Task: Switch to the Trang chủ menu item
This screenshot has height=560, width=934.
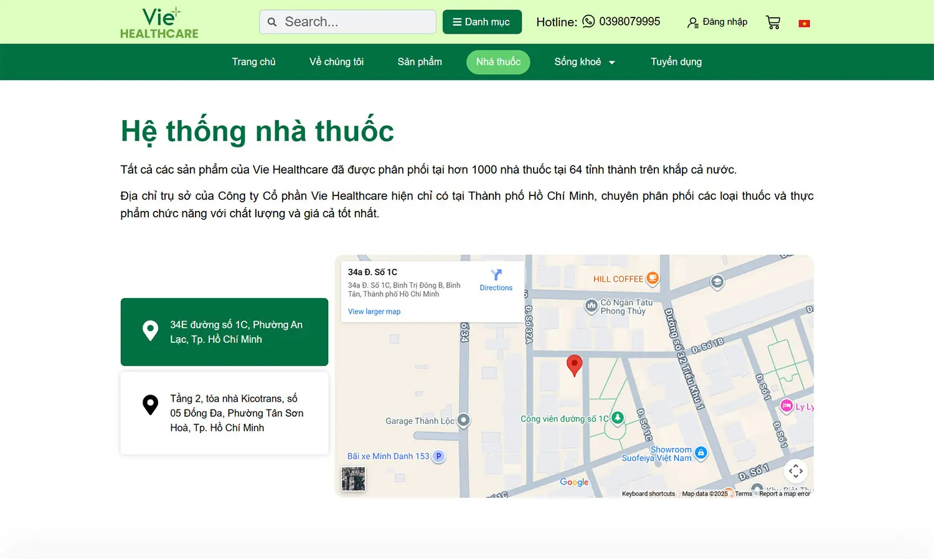Action: [253, 62]
